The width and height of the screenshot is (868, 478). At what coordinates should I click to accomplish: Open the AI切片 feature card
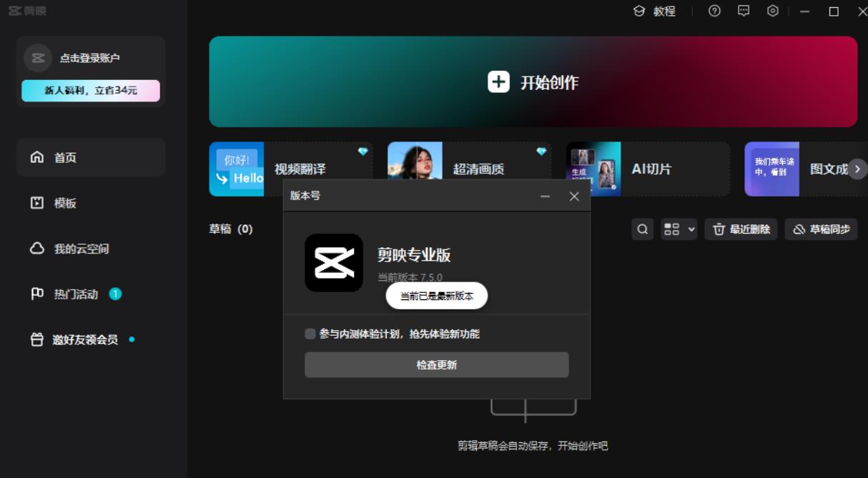click(648, 169)
